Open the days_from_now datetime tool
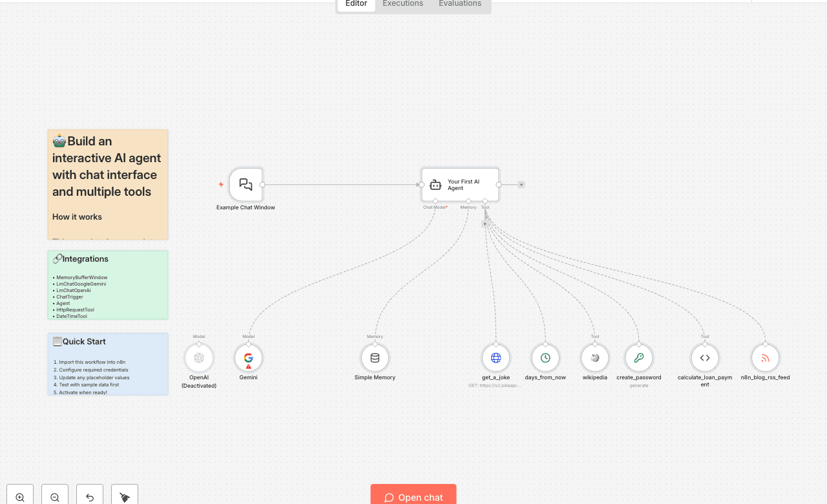827x504 pixels. [x=545, y=357]
